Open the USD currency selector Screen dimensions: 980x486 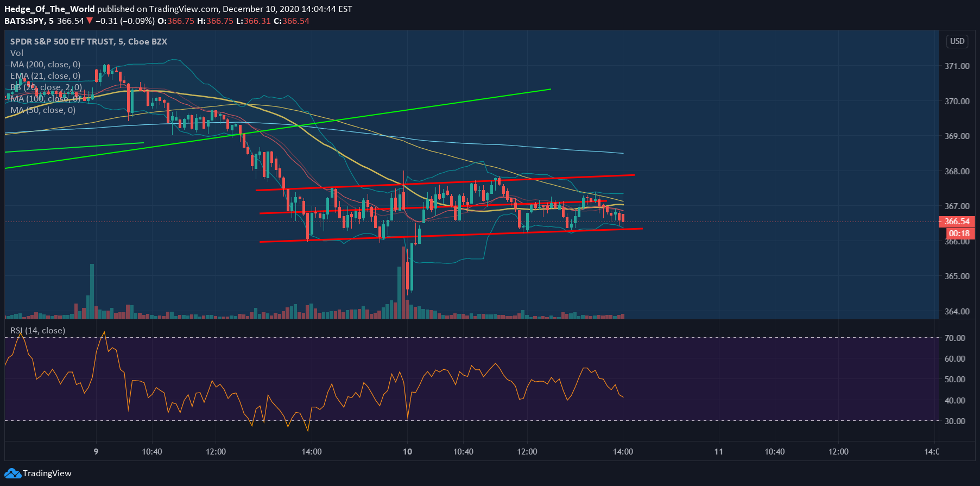pos(957,41)
